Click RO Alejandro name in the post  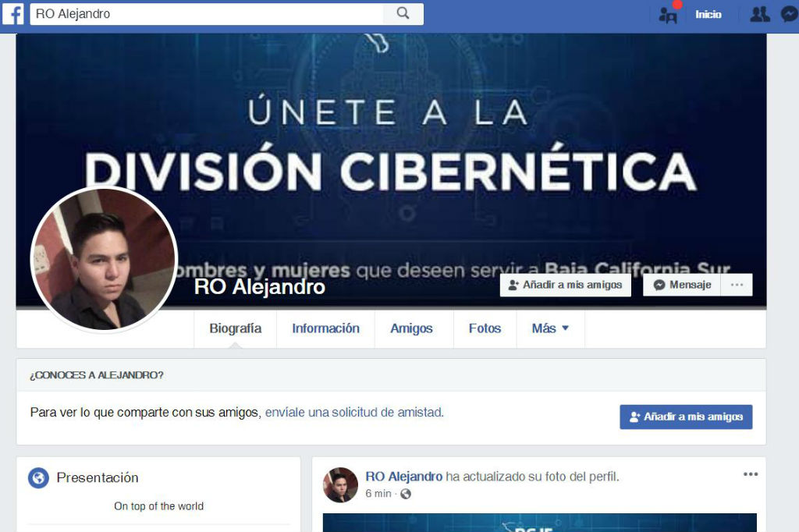[403, 477]
